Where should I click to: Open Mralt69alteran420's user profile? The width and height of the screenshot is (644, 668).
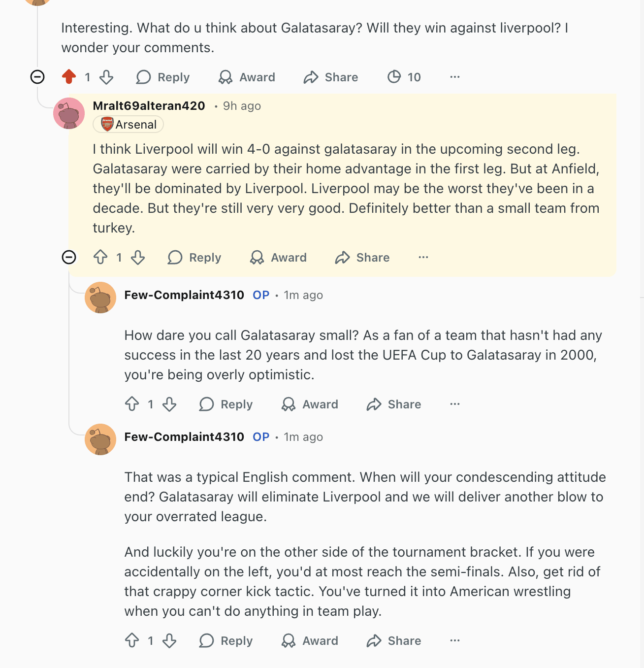pyautogui.click(x=149, y=106)
